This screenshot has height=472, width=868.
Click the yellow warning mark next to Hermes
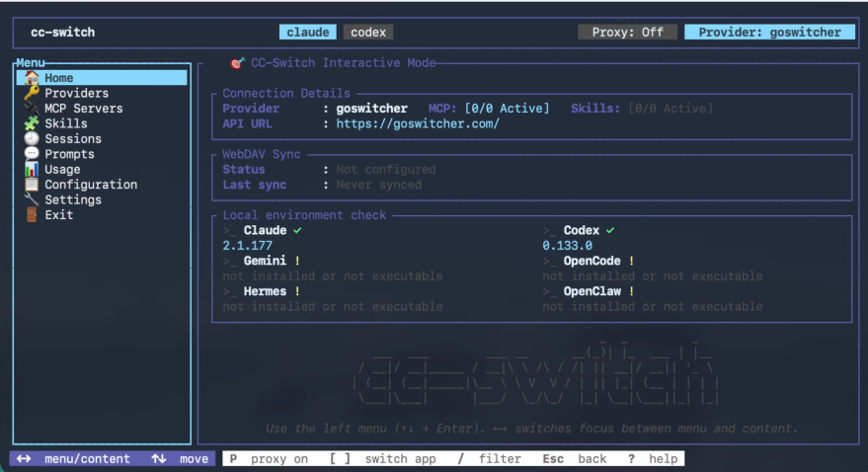pyautogui.click(x=298, y=291)
